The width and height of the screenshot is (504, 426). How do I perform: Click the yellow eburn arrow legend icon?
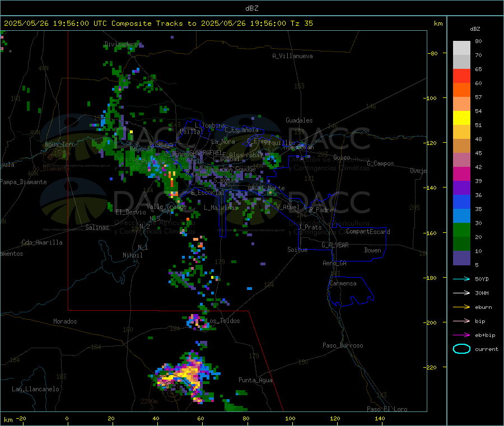[461, 307]
